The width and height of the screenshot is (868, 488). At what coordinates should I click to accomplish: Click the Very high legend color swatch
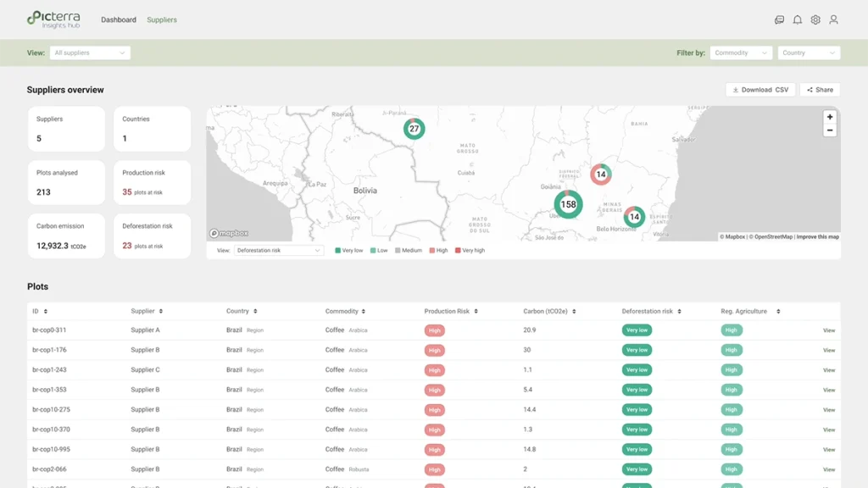click(x=458, y=251)
